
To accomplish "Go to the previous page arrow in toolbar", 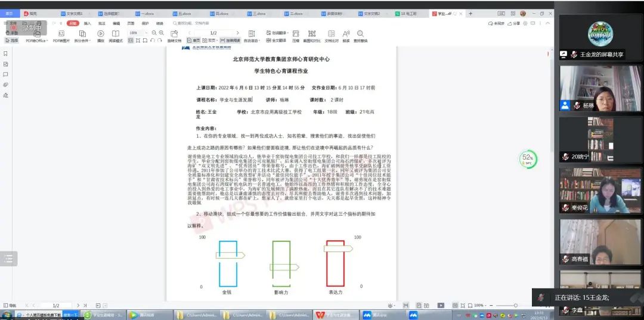I will 190,33.
